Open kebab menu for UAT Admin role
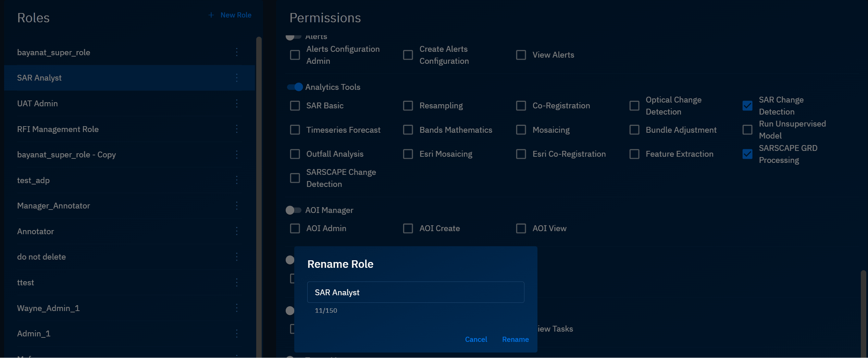The width and height of the screenshot is (868, 358). click(x=237, y=104)
